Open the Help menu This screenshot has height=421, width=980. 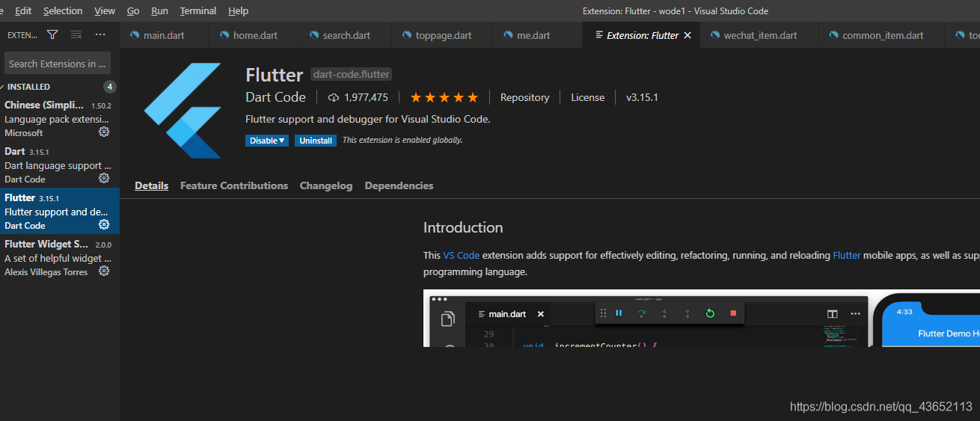tap(238, 10)
